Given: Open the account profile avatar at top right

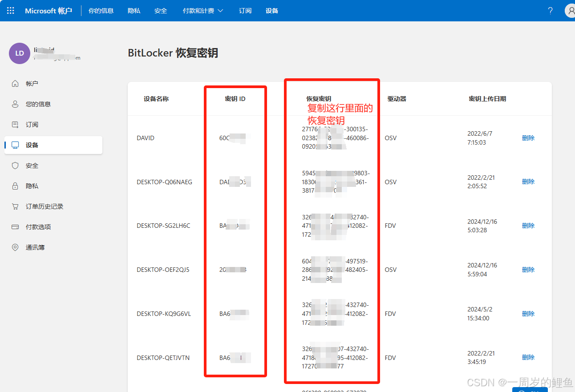Looking at the screenshot, I should point(570,11).
